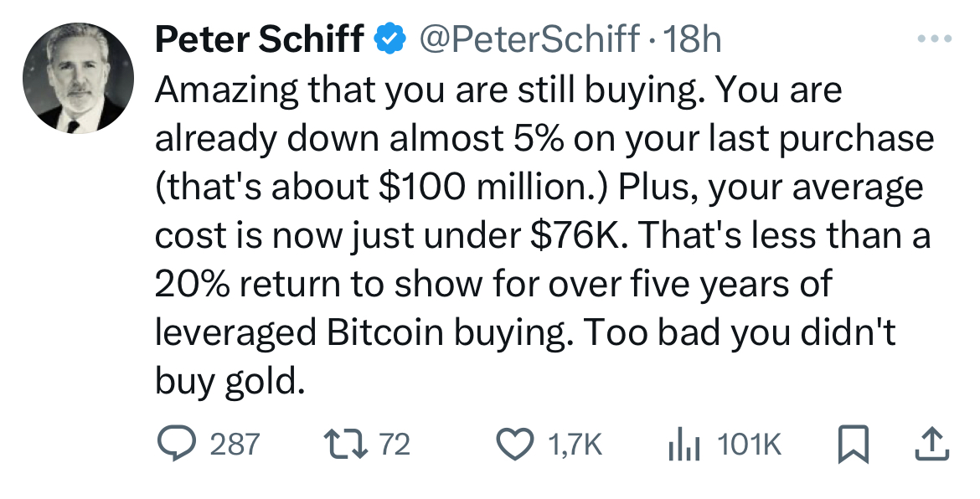Click the blue verified checkmark badge

pyautogui.click(x=389, y=36)
